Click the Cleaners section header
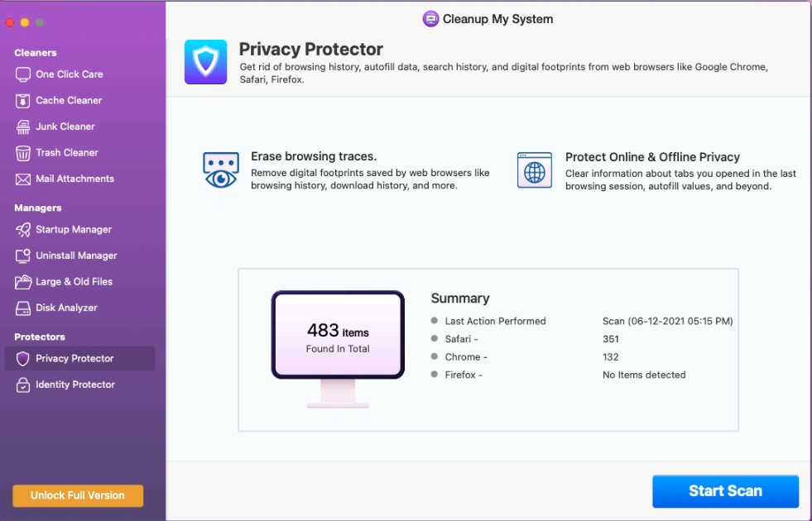 [x=36, y=53]
